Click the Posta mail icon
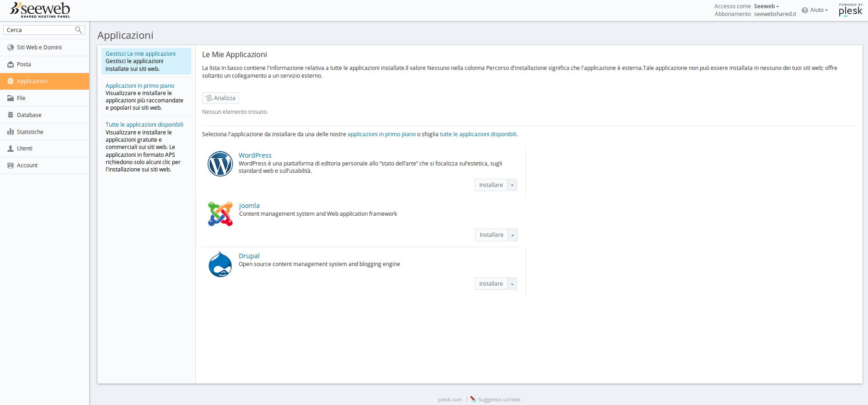Image resolution: width=868 pixels, height=405 pixels. tap(11, 64)
